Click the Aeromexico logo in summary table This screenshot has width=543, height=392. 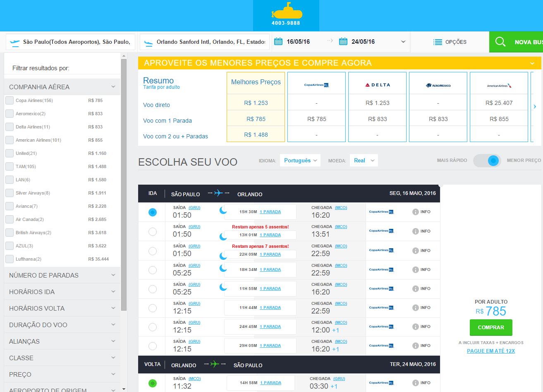click(x=438, y=86)
